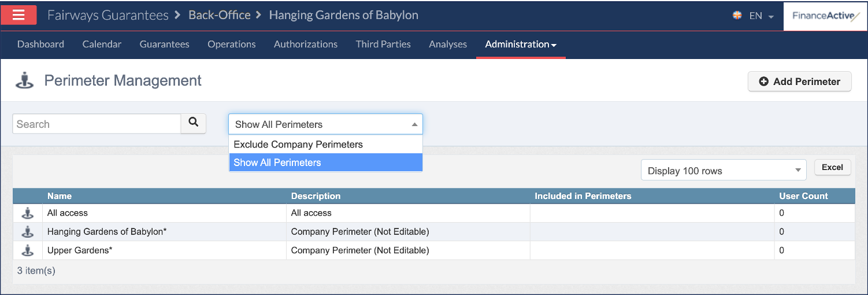Click the Add Perimeter button

point(800,82)
